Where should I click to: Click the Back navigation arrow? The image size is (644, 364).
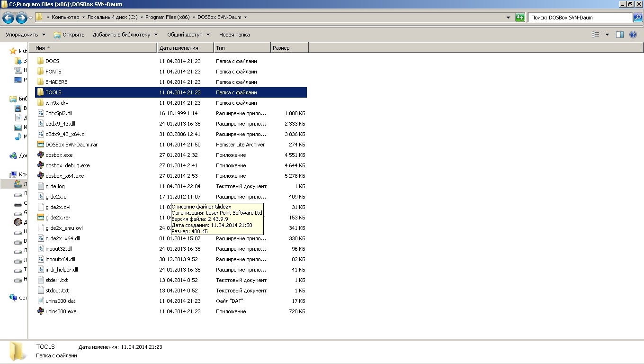8,18
